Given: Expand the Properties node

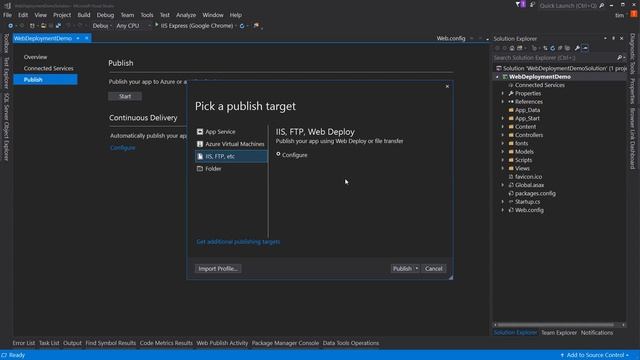Looking at the screenshot, I should pyautogui.click(x=503, y=93).
